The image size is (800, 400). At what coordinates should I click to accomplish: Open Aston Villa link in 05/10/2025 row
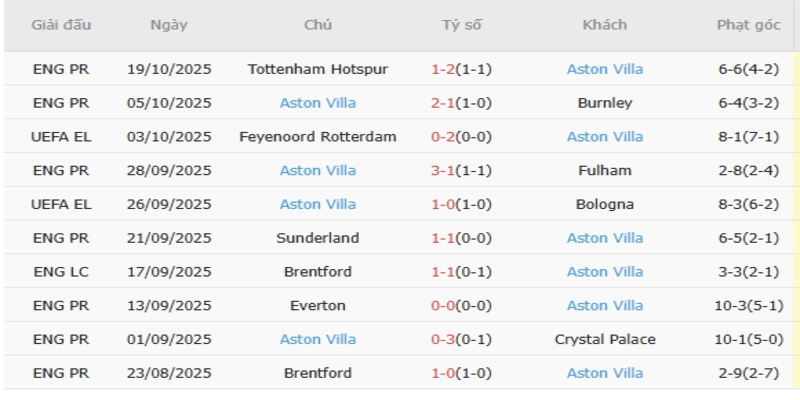(x=318, y=103)
